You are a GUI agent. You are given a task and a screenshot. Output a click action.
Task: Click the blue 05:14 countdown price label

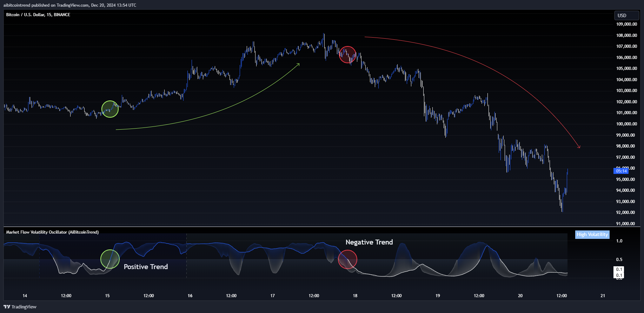pos(621,171)
